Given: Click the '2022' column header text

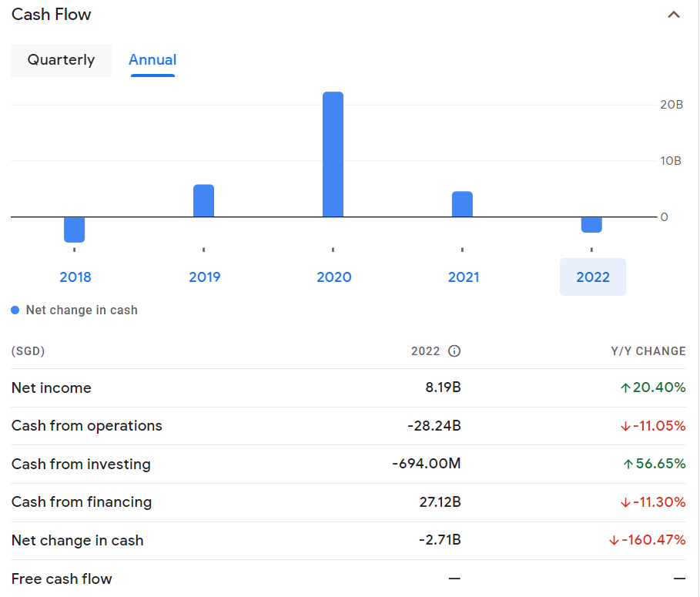Looking at the screenshot, I should click(x=425, y=351).
